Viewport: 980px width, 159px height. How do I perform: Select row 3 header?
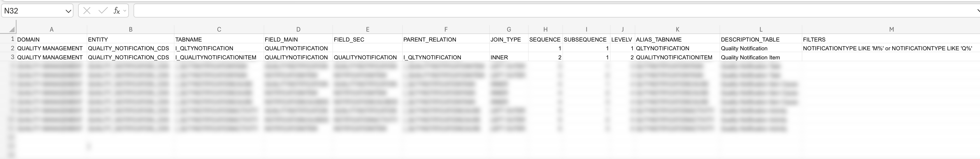coord(13,57)
